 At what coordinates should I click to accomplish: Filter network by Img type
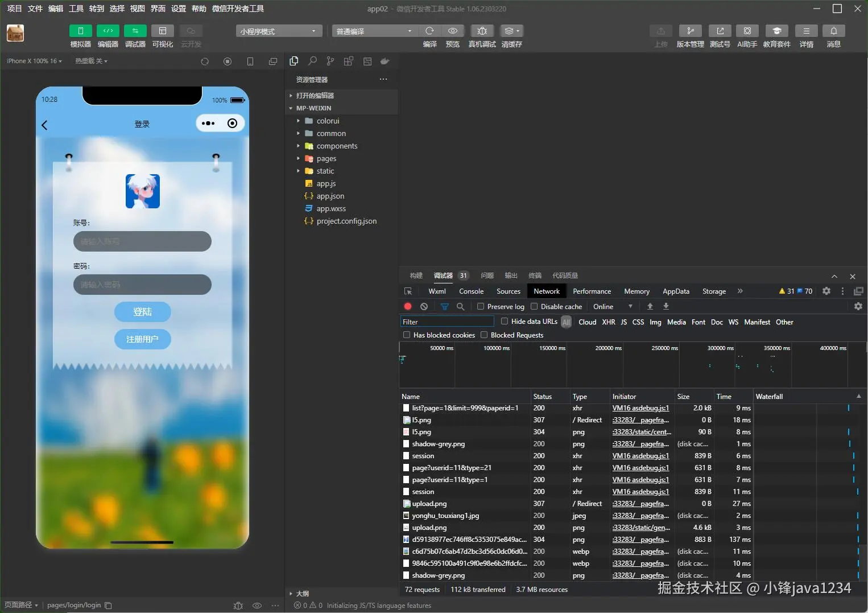[x=655, y=322]
